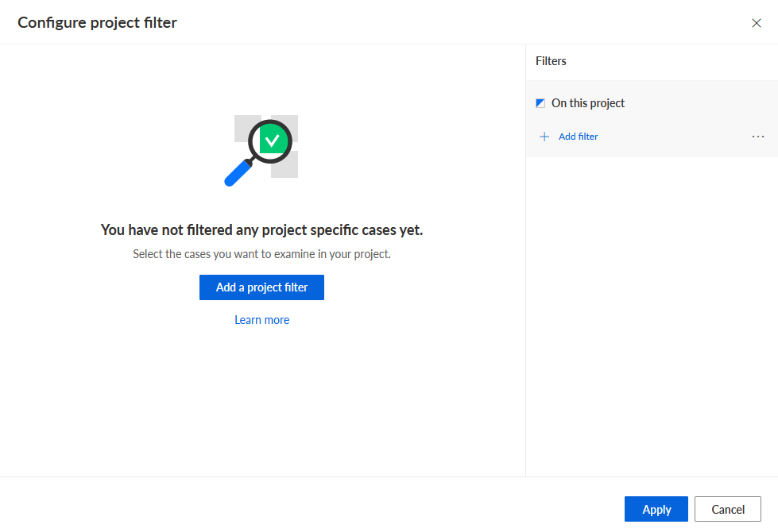Click the Add a project filter button
Viewport: 778px width, 532px height.
click(261, 287)
